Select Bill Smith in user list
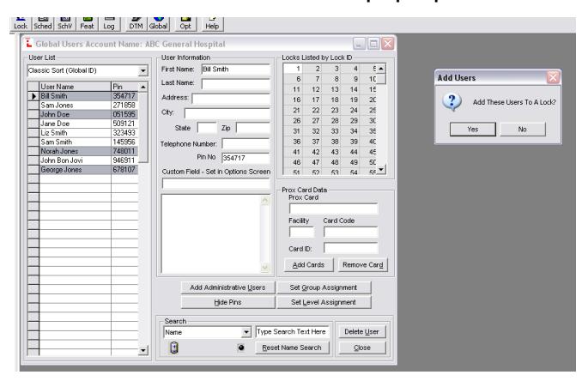Viewport: 588px width, 387px height. coord(82,96)
